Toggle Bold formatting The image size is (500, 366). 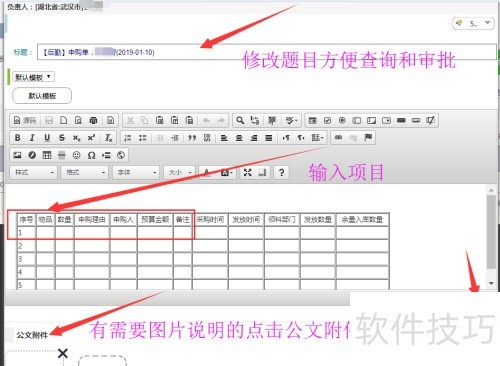coord(18,138)
